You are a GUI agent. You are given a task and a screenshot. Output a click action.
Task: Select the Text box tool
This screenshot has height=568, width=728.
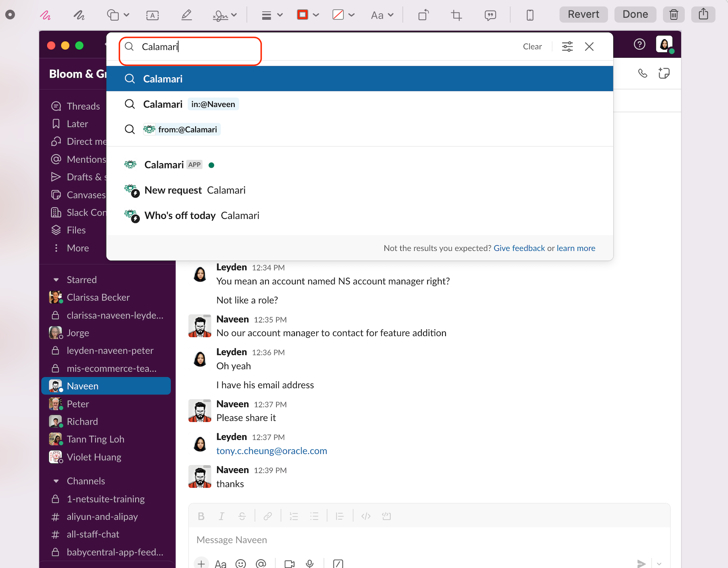click(x=152, y=15)
